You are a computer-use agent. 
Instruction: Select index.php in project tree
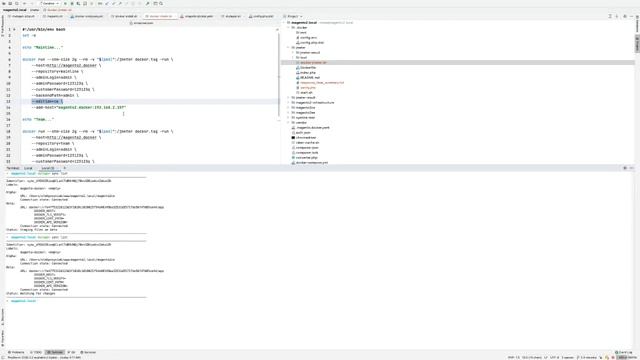307,73
